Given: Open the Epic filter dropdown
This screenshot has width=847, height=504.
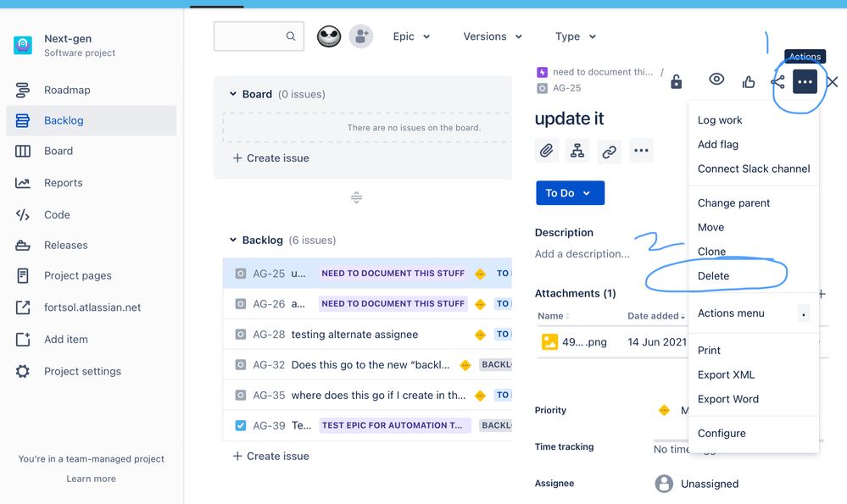Looking at the screenshot, I should click(411, 36).
